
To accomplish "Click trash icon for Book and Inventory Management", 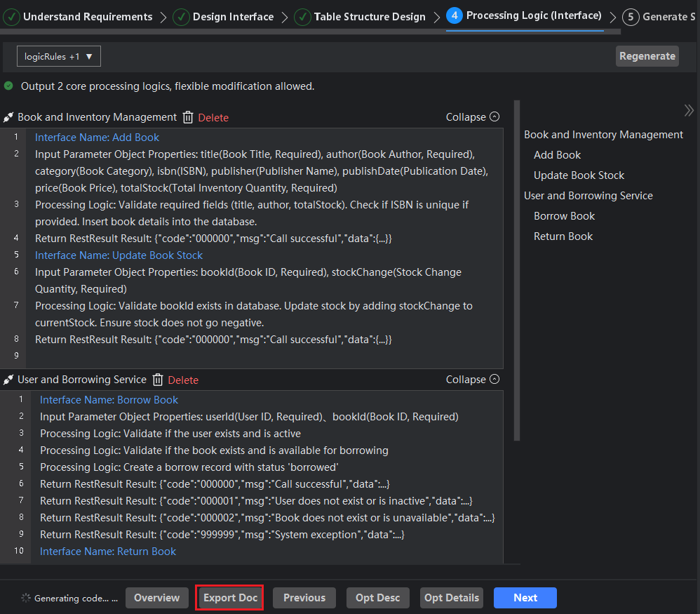I will coord(188,117).
